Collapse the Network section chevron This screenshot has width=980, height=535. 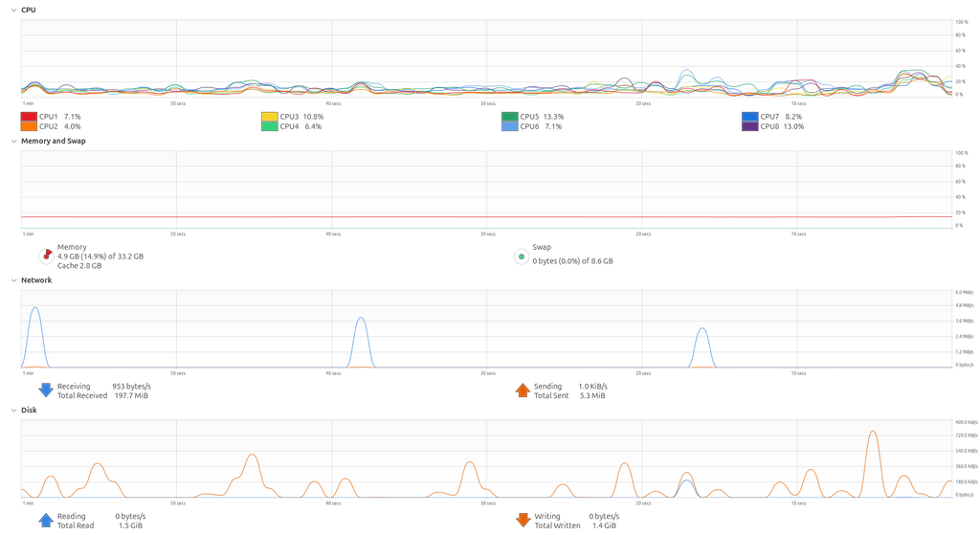tap(13, 280)
